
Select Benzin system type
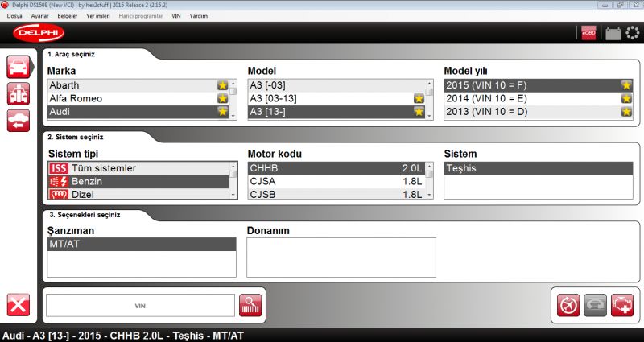138,182
